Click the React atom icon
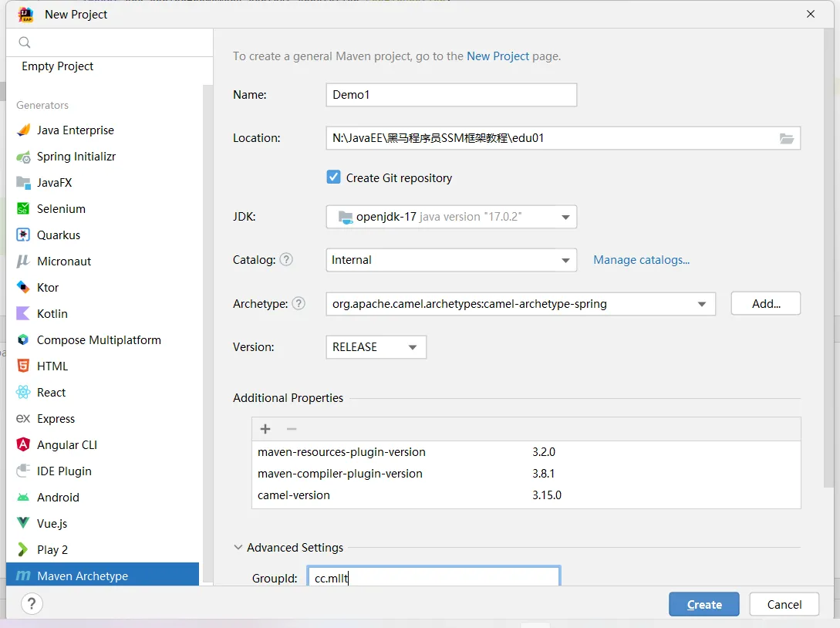 (23, 392)
